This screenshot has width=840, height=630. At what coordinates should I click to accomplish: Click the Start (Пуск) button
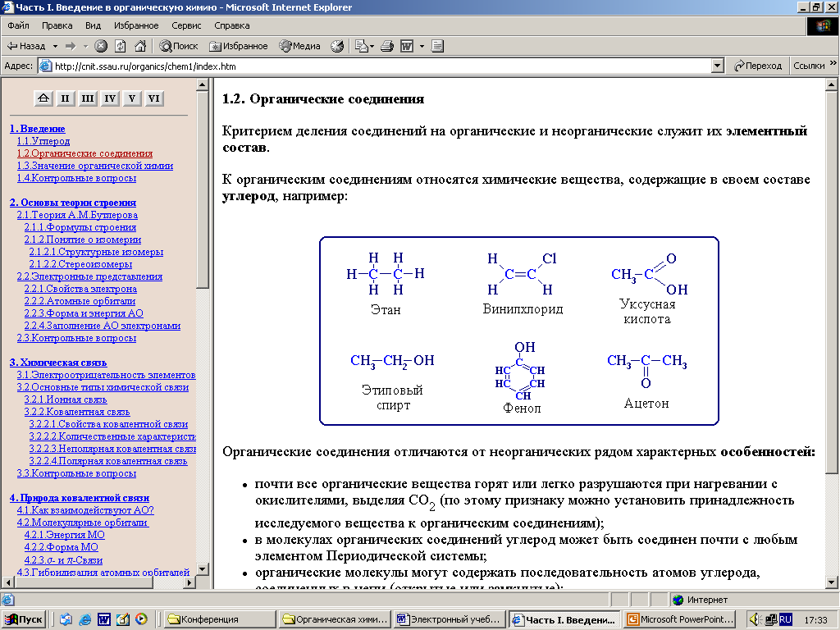click(x=23, y=619)
